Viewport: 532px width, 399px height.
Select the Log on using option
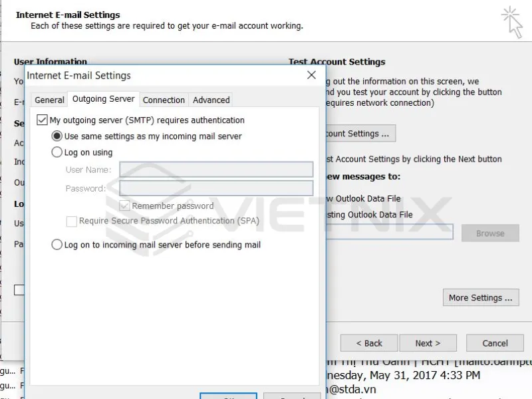coord(57,152)
